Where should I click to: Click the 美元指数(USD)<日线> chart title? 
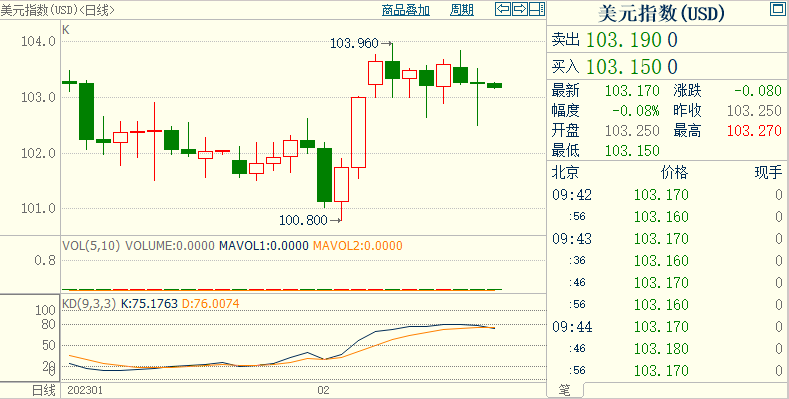(57, 10)
